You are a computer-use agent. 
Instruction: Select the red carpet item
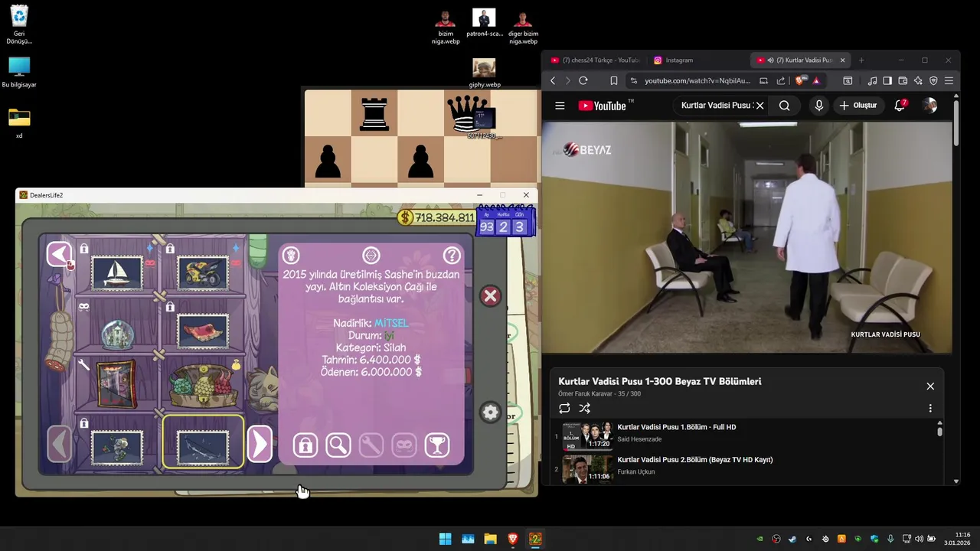click(203, 331)
